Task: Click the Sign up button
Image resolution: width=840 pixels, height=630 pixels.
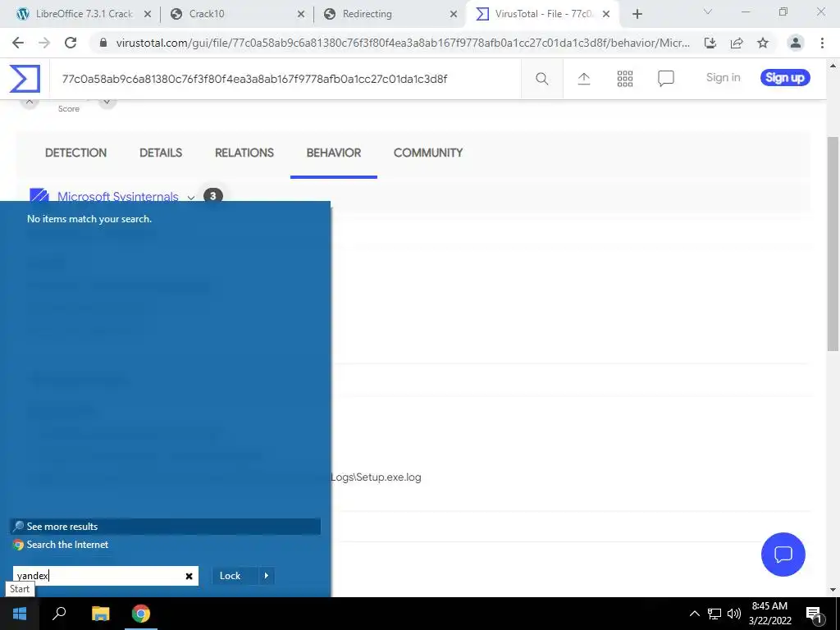Action: pyautogui.click(x=785, y=78)
